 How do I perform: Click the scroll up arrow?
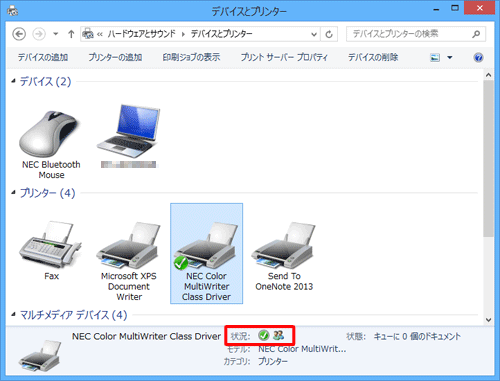tap(488, 75)
